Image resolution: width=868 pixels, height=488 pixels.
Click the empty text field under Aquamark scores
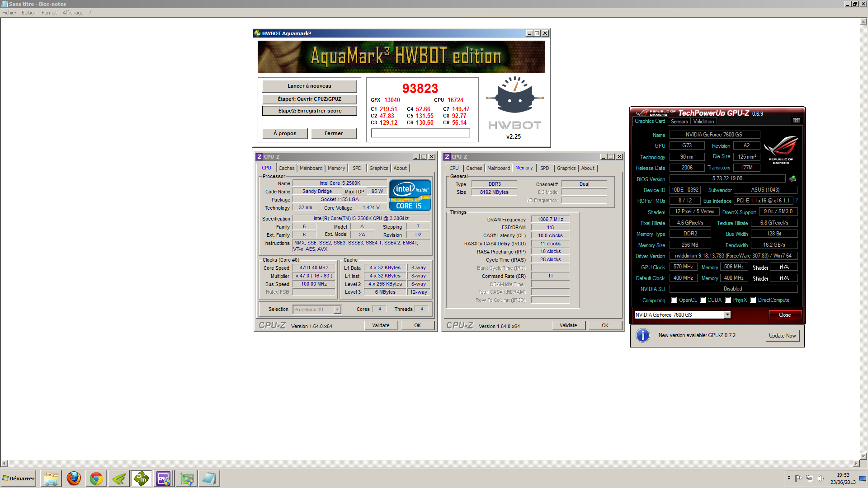pyautogui.click(x=420, y=133)
